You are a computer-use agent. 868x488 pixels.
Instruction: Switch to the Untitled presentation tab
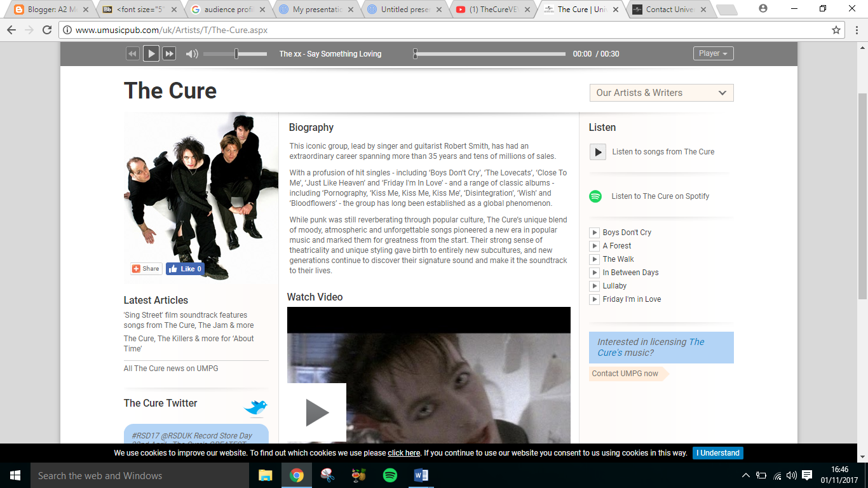coord(405,10)
